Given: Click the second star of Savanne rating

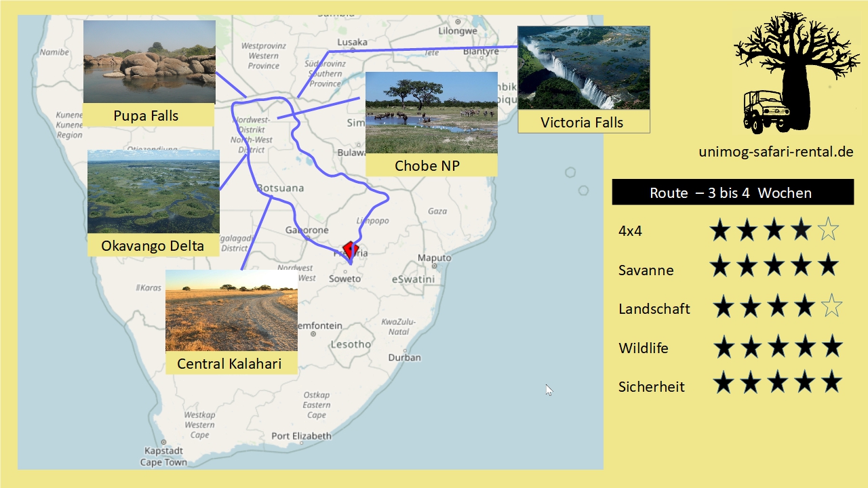Looking at the screenshot, I should 747,266.
